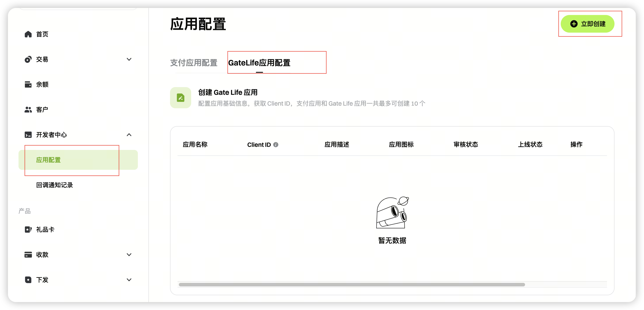Viewport: 644px width, 310px height.
Task: Click the 礼品卡 gift card icon
Action: (x=28, y=230)
